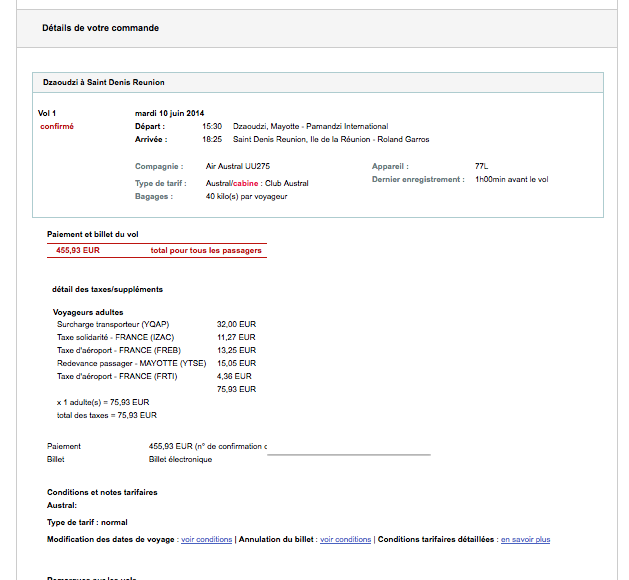
Task: Click the departure time 15:30
Action: pos(211,127)
